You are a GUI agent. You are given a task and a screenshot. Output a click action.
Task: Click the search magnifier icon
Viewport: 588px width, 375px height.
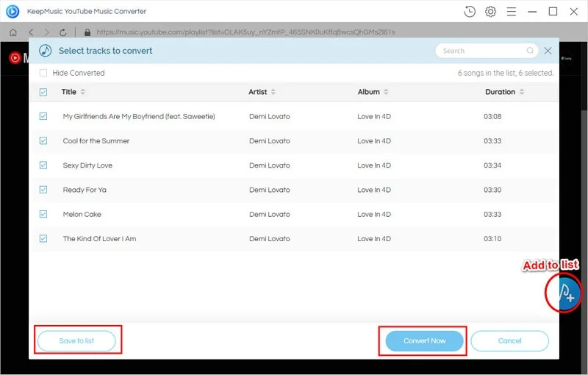pyautogui.click(x=530, y=51)
